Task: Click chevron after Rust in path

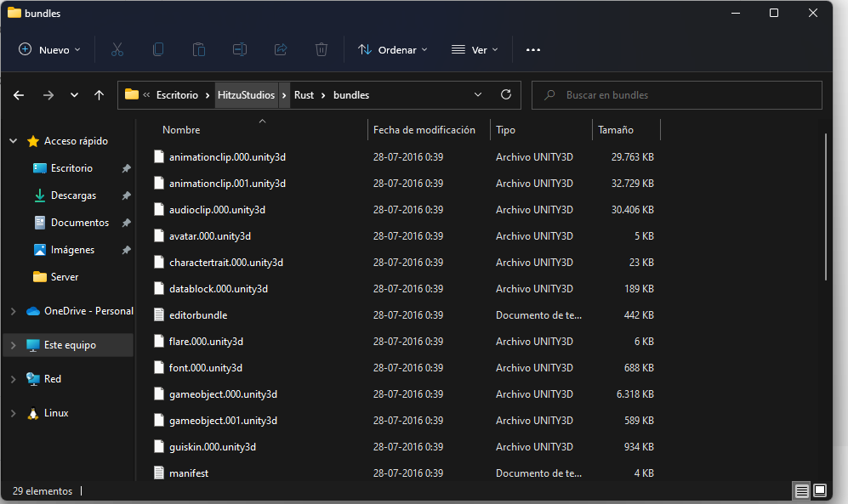Action: 323,95
